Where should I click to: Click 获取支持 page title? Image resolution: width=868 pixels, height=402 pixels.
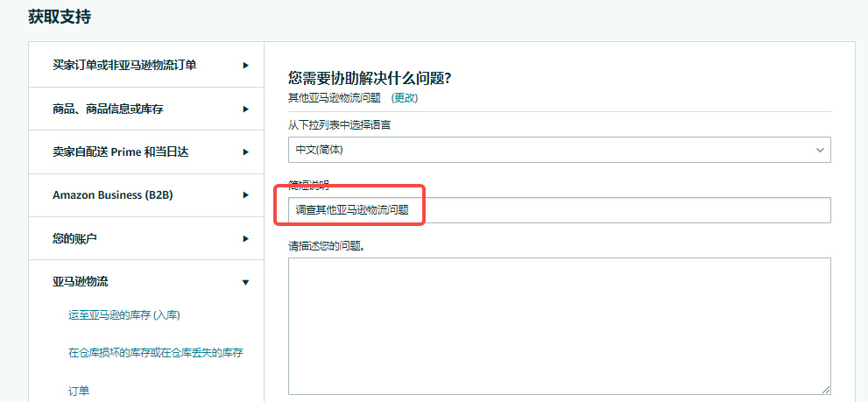tap(60, 18)
